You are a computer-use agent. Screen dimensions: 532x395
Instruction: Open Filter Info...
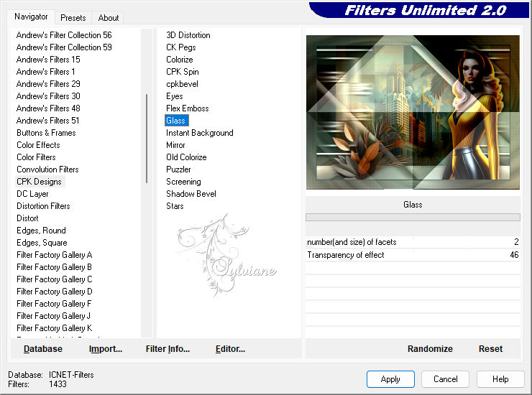tap(168, 349)
